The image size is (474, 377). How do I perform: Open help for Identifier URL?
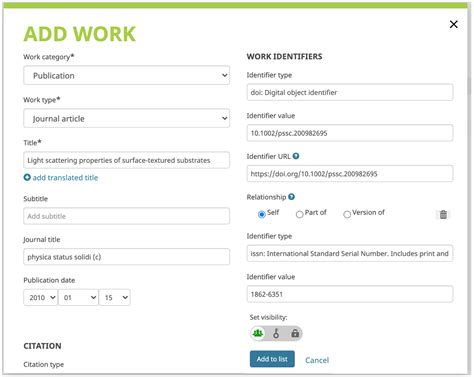click(x=296, y=156)
